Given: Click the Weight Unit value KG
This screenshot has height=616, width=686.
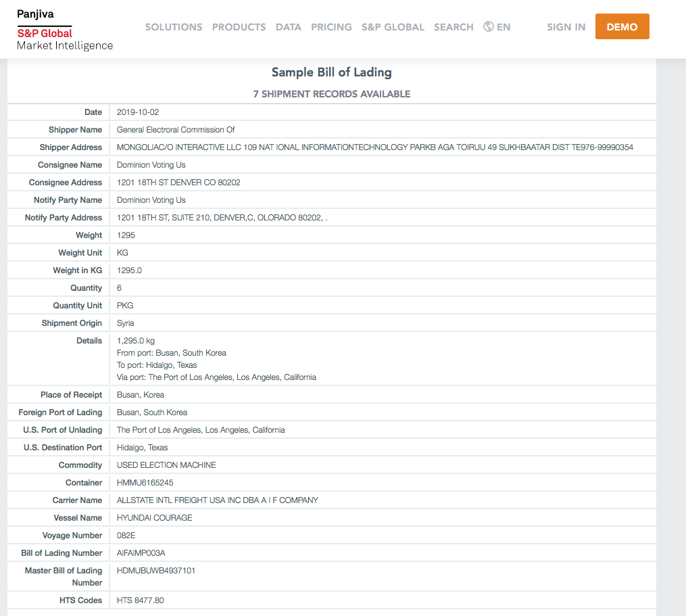Looking at the screenshot, I should 122,253.
